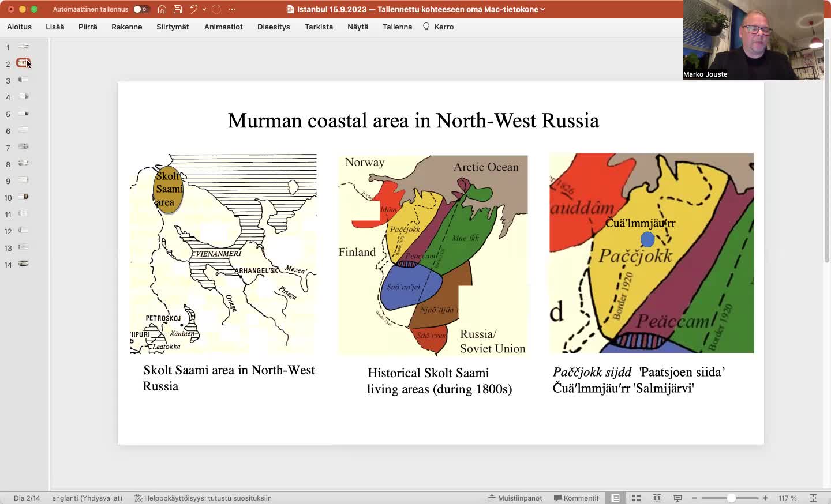Click the Home icon in title bar
This screenshot has width=831, height=504.
[162, 9]
